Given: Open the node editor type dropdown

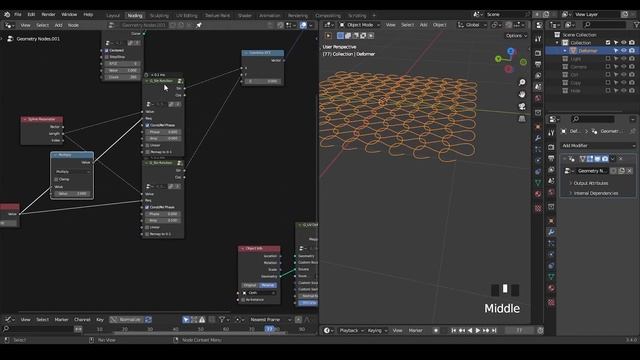Looking at the screenshot, I should (x=9, y=25).
